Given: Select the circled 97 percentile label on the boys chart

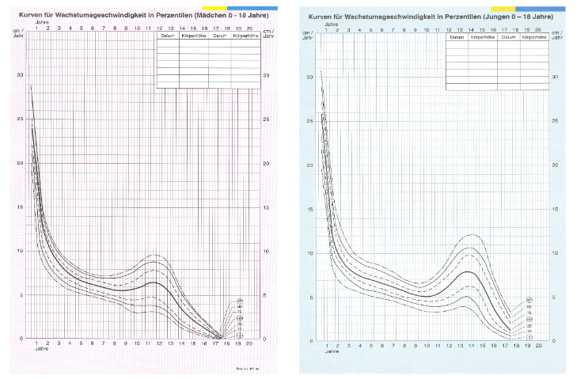Looking at the screenshot, I should coord(529,298).
